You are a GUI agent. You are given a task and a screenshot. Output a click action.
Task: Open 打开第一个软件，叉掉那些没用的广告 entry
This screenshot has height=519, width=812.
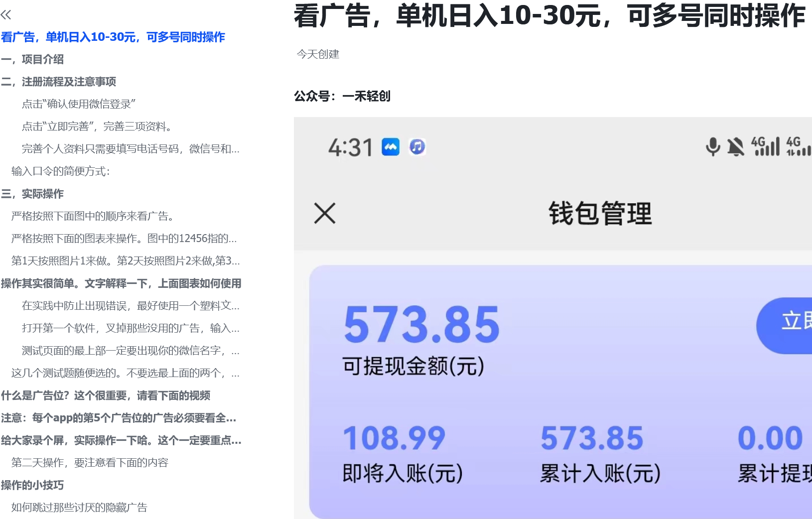point(131,328)
